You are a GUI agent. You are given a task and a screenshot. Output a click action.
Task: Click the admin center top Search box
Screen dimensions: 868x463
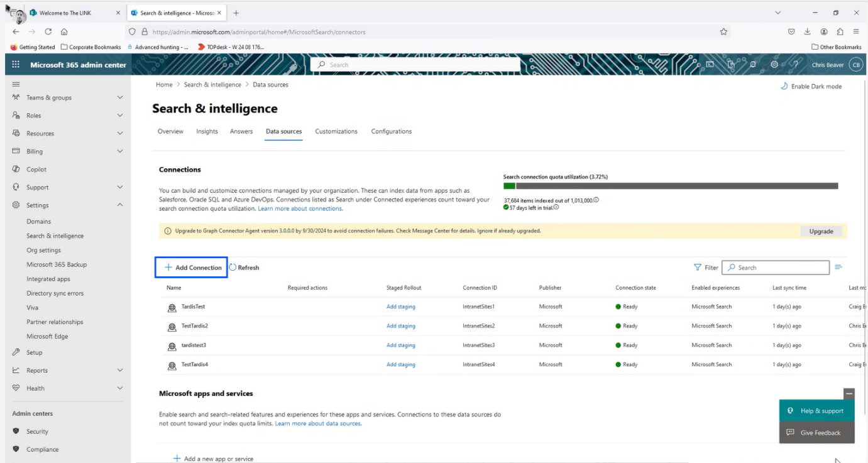pos(415,65)
